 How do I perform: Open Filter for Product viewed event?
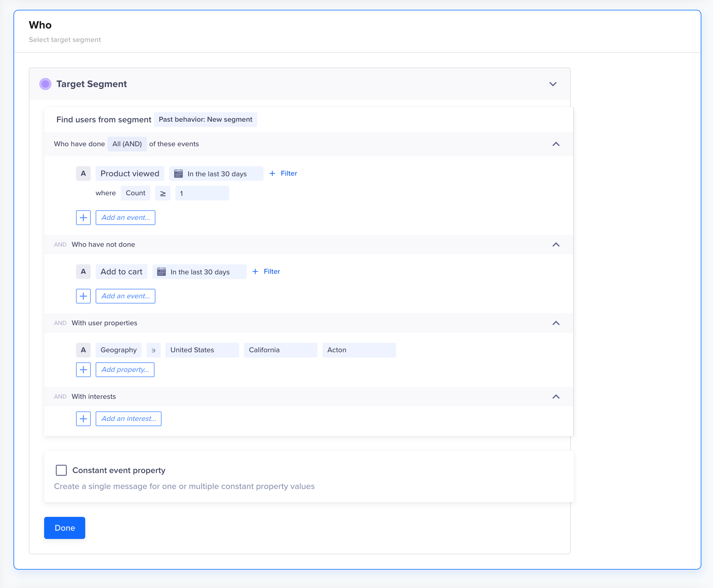(283, 174)
